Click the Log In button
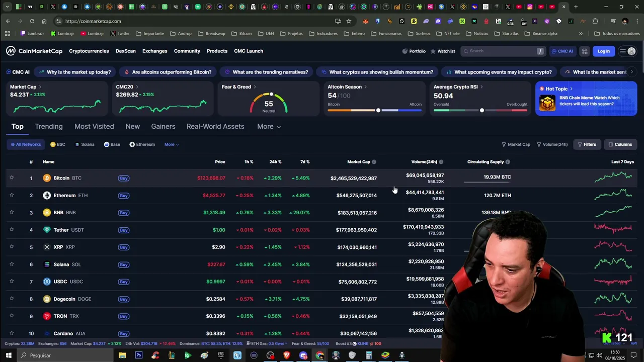This screenshot has height=362, width=644. 604,51
